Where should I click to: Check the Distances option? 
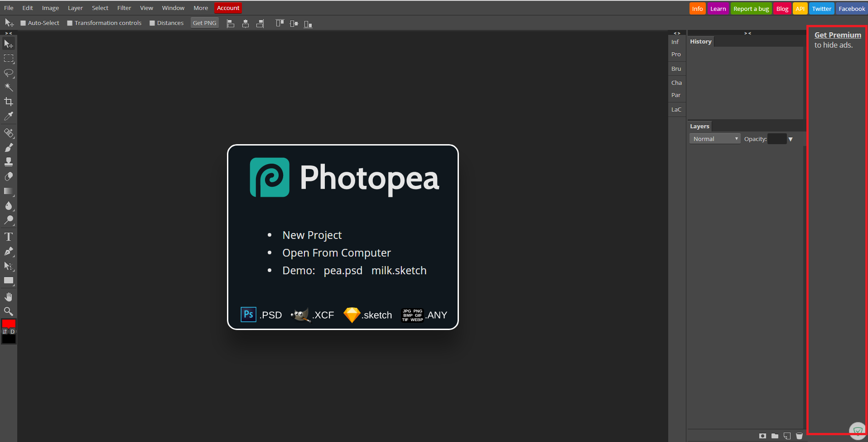coord(153,23)
